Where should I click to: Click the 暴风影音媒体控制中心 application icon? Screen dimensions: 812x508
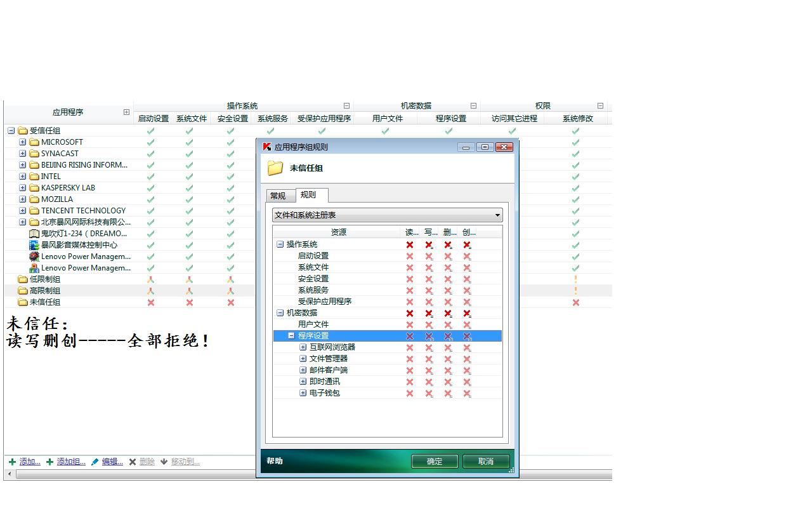pyautogui.click(x=34, y=245)
